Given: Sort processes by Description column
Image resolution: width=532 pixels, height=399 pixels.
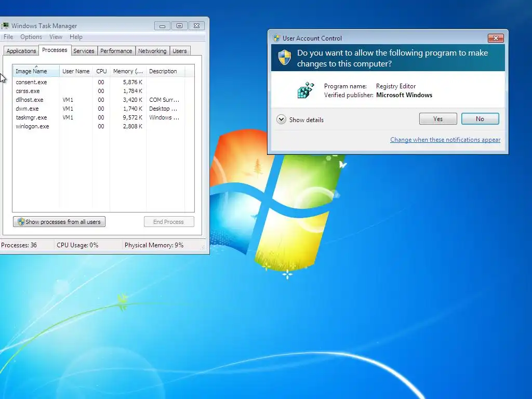Looking at the screenshot, I should click(165, 71).
